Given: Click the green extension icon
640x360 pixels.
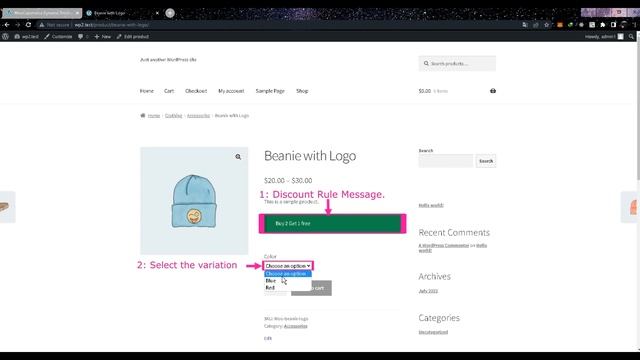Looking at the screenshot, I should pos(571,25).
